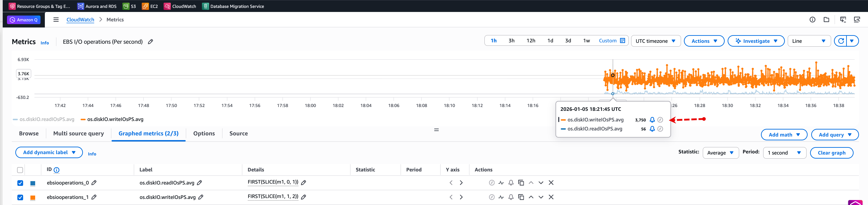The width and height of the screenshot is (868, 205).
Task: Open the Investigate dropdown
Action: point(756,41)
